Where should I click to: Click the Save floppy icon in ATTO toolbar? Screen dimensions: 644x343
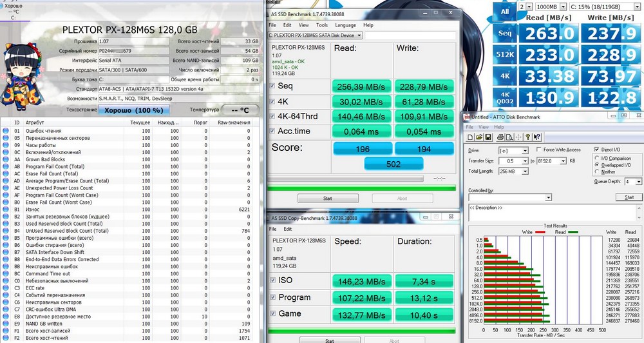[x=488, y=137]
